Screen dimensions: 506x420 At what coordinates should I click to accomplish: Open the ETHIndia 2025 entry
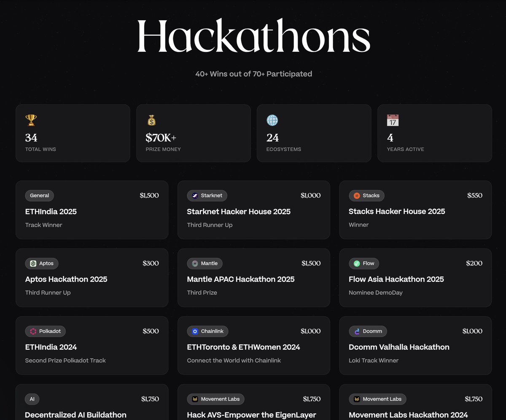pos(92,210)
